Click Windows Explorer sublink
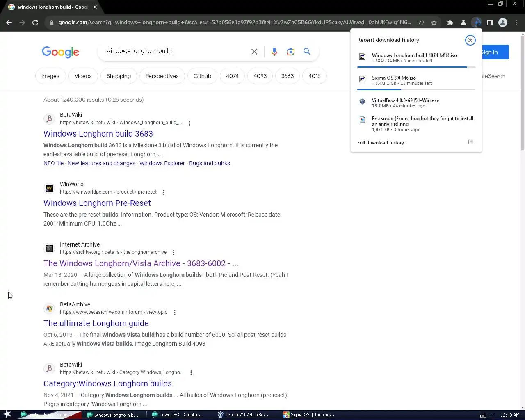This screenshot has width=525, height=420. (x=162, y=163)
